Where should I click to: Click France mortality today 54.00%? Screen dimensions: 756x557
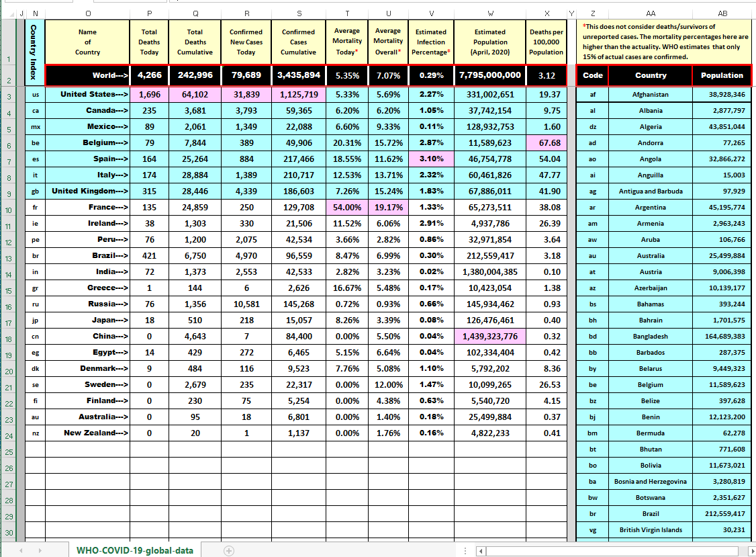click(347, 207)
